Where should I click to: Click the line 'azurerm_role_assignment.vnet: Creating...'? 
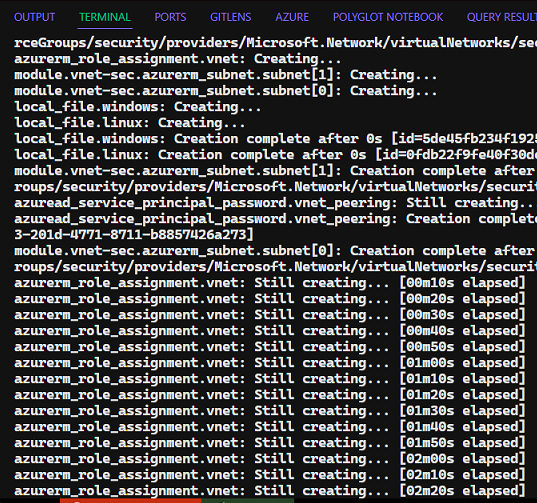(177, 59)
